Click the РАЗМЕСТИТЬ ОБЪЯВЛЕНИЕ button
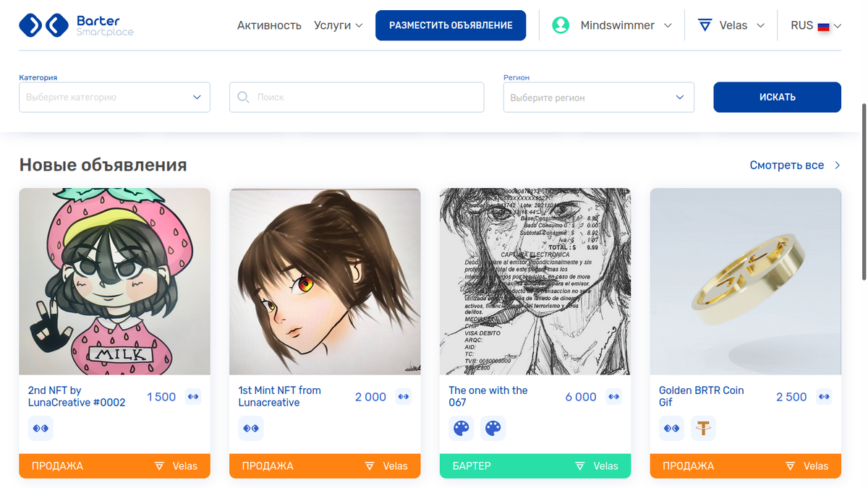The width and height of the screenshot is (868, 488). pos(451,25)
